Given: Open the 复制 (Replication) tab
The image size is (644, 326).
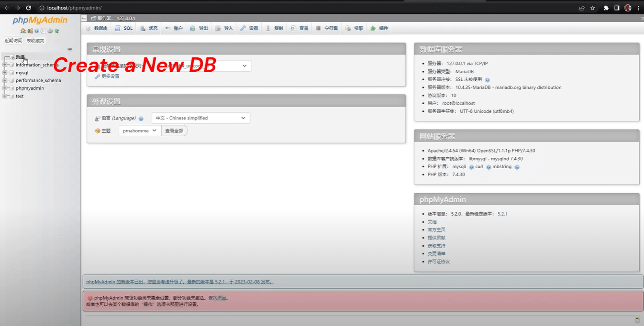Looking at the screenshot, I should pyautogui.click(x=274, y=28).
